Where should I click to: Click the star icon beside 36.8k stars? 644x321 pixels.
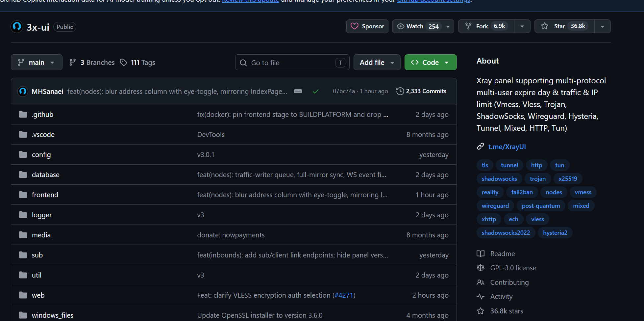pyautogui.click(x=481, y=311)
